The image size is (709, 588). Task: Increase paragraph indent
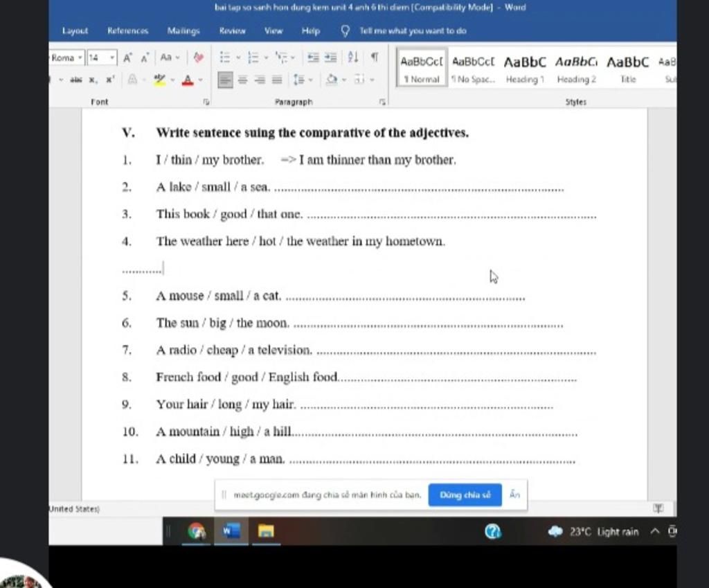pos(331,57)
